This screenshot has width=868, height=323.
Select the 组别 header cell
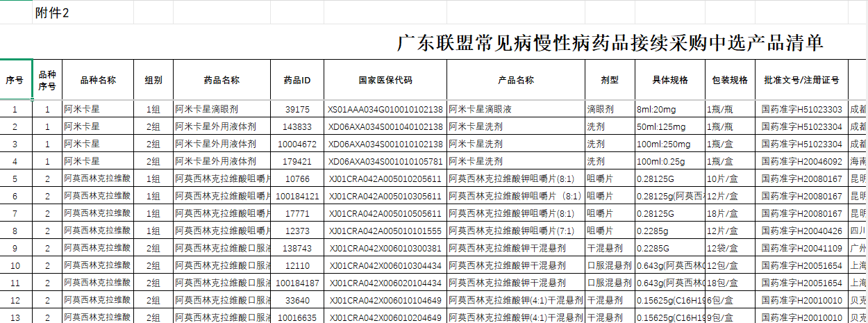tap(153, 80)
